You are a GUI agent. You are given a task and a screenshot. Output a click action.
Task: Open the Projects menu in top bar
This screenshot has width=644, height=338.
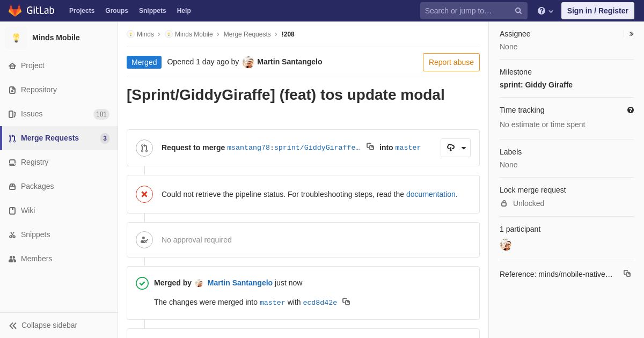click(82, 11)
